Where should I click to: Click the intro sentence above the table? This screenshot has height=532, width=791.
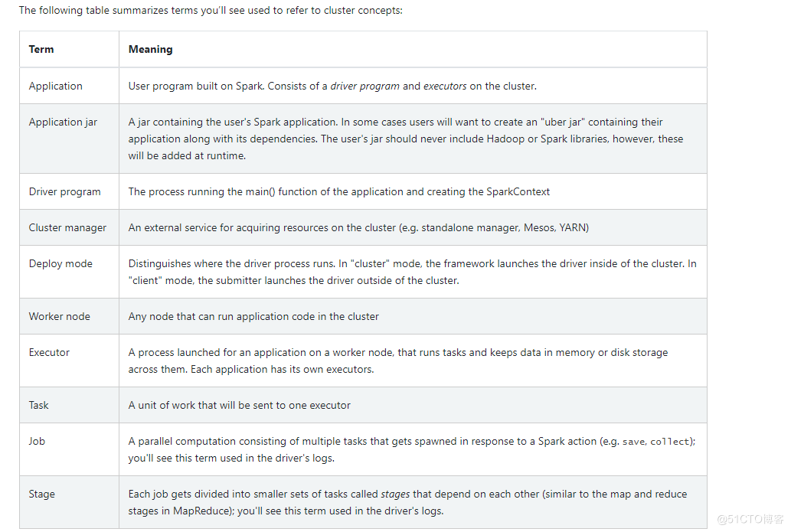211,10
